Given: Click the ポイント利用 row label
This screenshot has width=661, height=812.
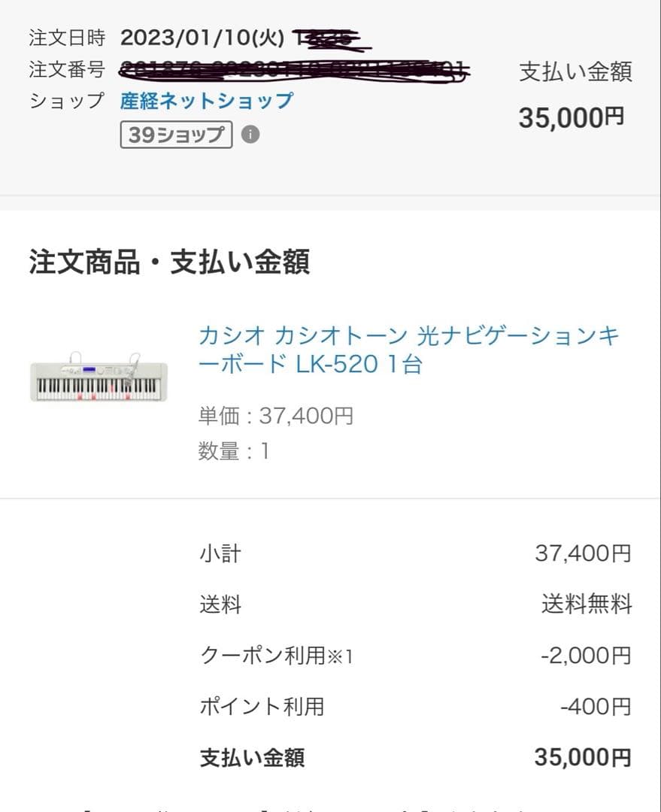Looking at the screenshot, I should click(262, 707).
